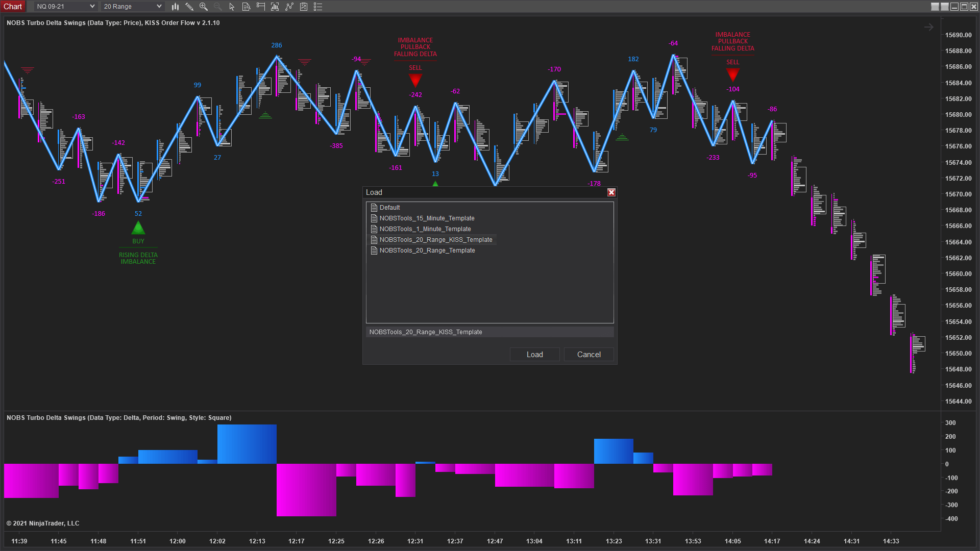980x551 pixels.
Task: Click the scroll-to-latest arrow on chart
Action: [x=929, y=27]
